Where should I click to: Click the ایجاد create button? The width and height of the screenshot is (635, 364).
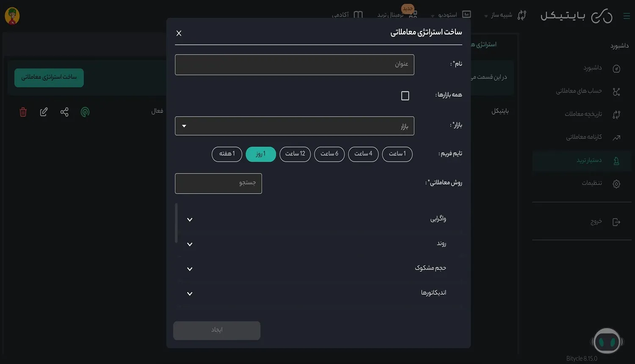[217, 330]
